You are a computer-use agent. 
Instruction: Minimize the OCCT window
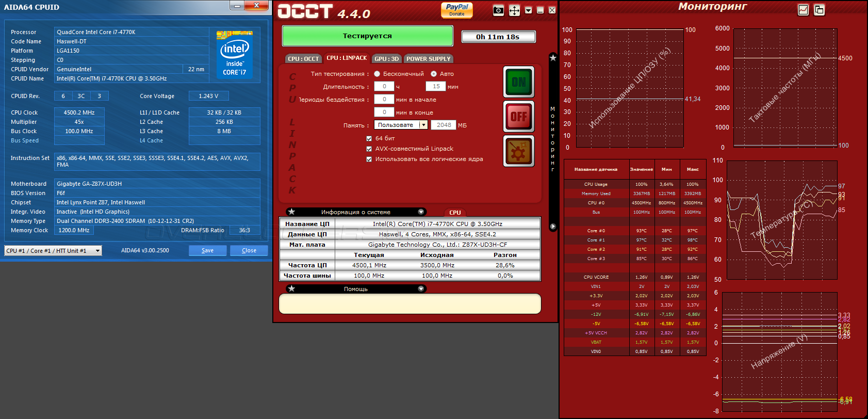(x=540, y=10)
